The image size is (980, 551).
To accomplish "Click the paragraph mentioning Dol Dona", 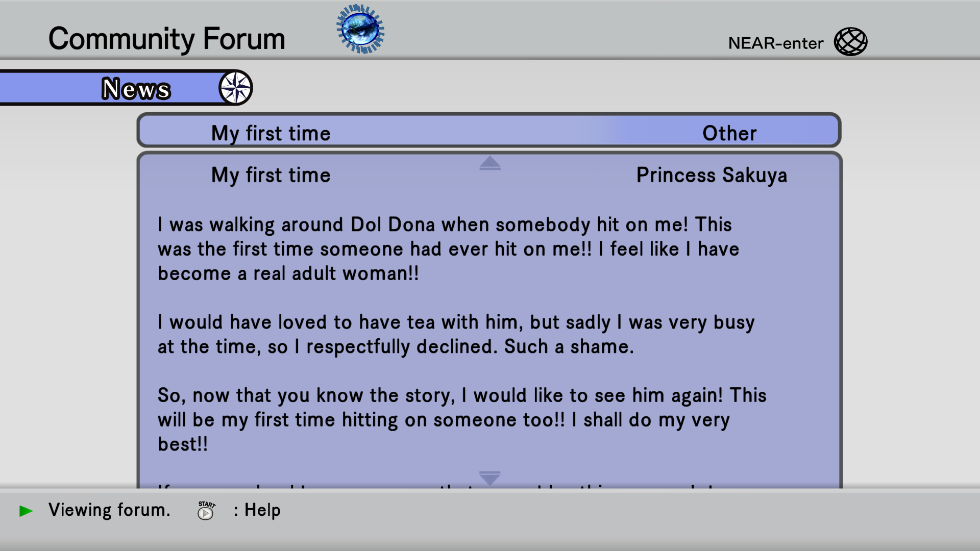I will click(x=448, y=249).
